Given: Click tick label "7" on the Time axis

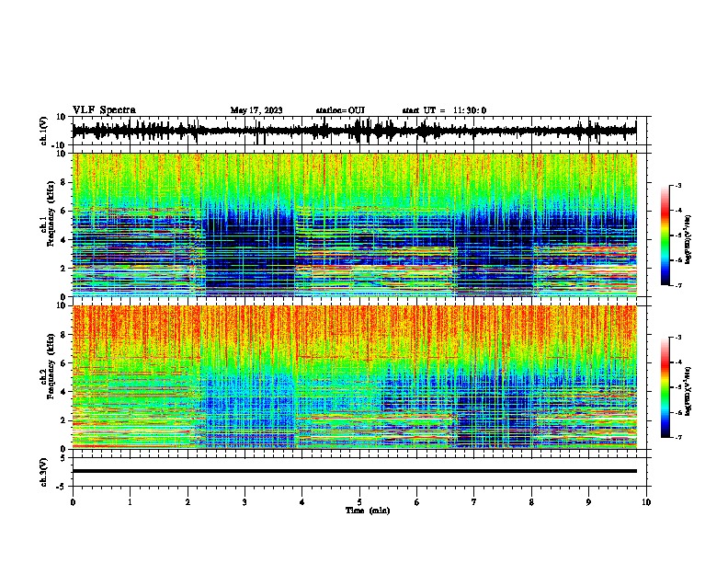Looking at the screenshot, I should click(474, 502).
